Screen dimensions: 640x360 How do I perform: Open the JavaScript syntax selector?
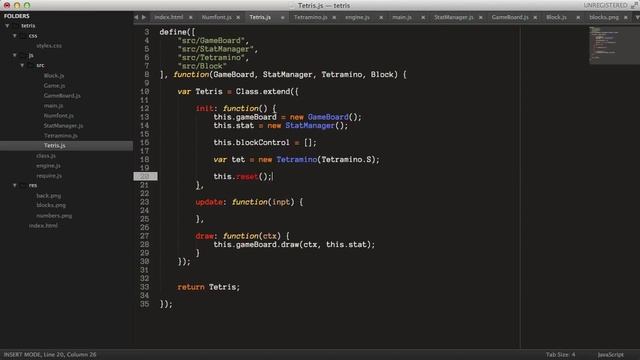611,355
